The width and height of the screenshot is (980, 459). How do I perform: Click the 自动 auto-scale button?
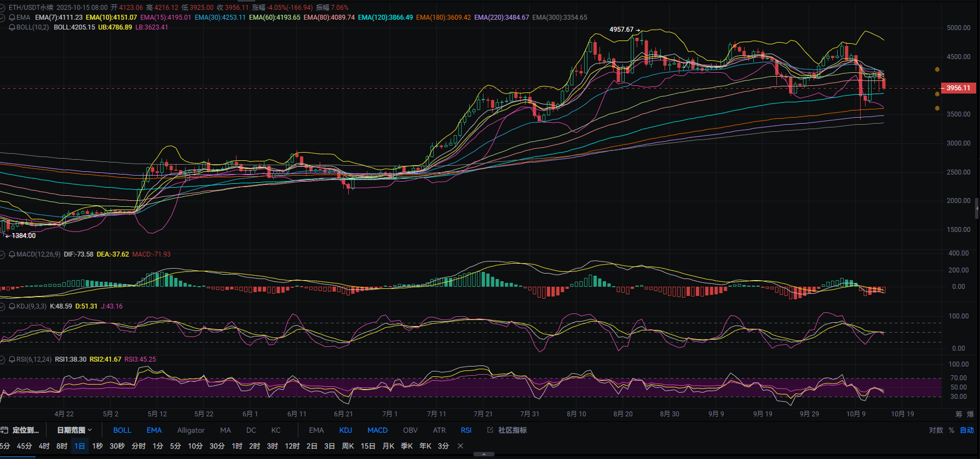[x=967, y=430]
